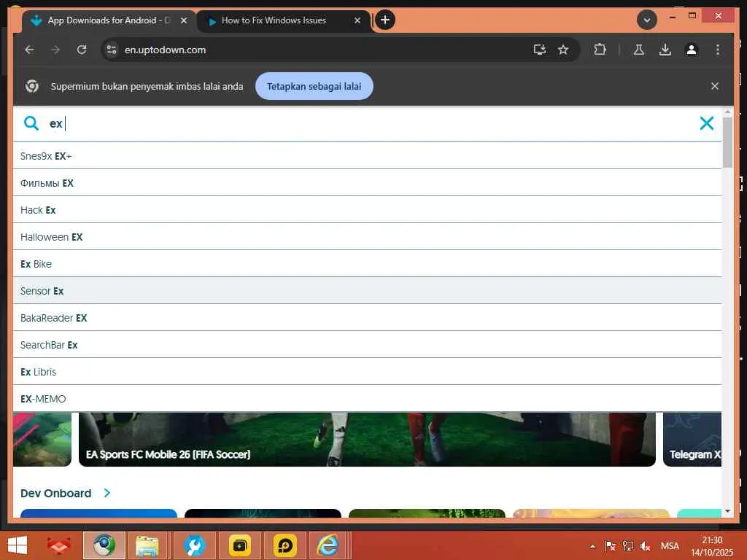
Task: Dismiss the default browser infobar
Action: click(x=715, y=86)
